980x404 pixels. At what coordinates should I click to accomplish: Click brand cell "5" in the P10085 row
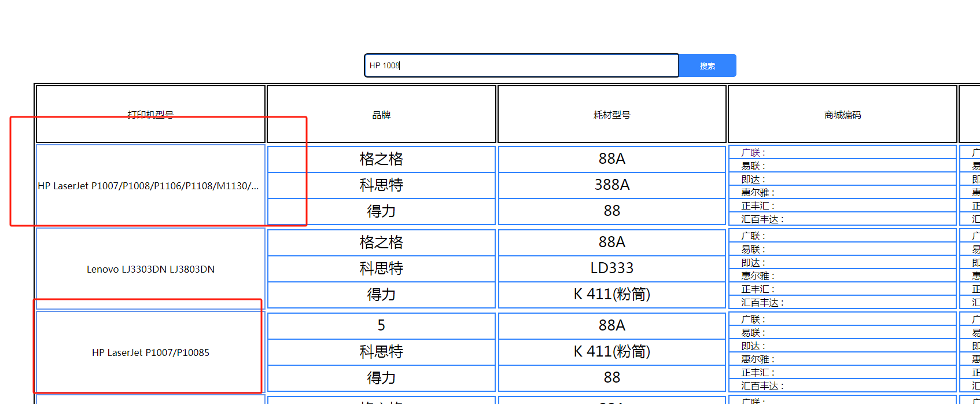point(381,326)
